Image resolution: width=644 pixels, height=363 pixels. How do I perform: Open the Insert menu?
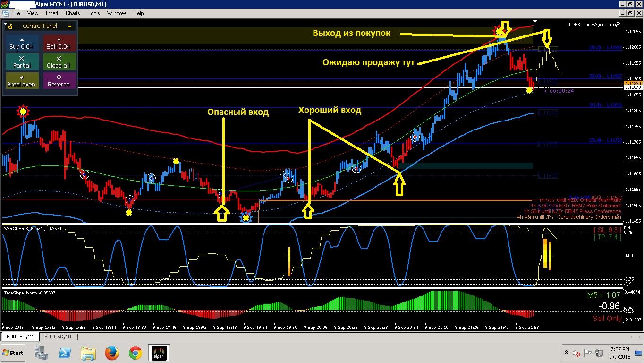pos(52,13)
